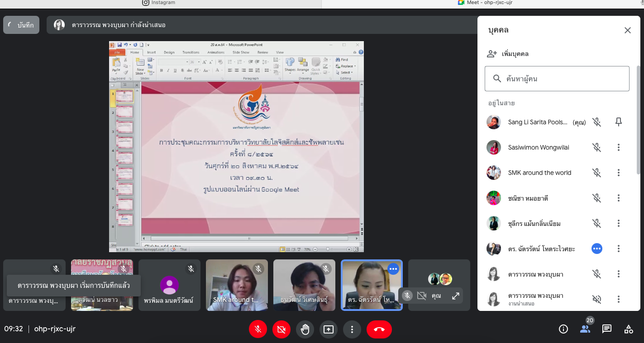Viewport: 644px width, 343px height.
Task: Switch to the Meet ohp-rjxc-ujr tab
Action: (485, 3)
